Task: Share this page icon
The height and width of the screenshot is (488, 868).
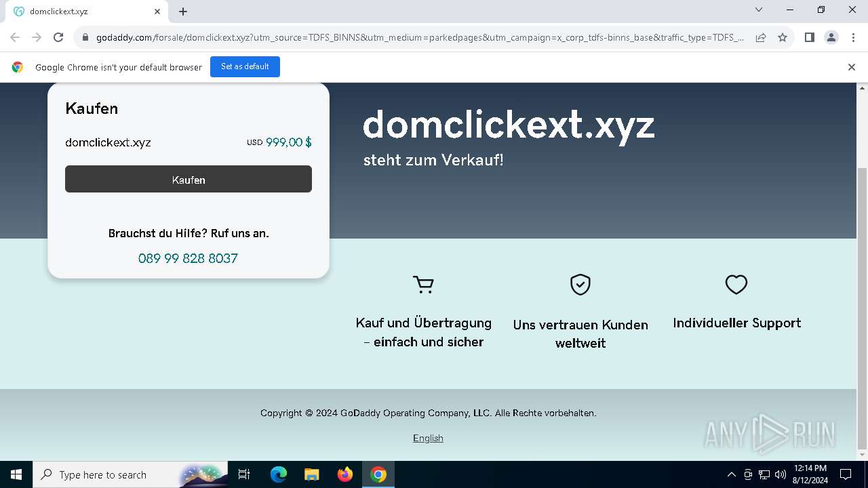Action: [x=761, y=37]
